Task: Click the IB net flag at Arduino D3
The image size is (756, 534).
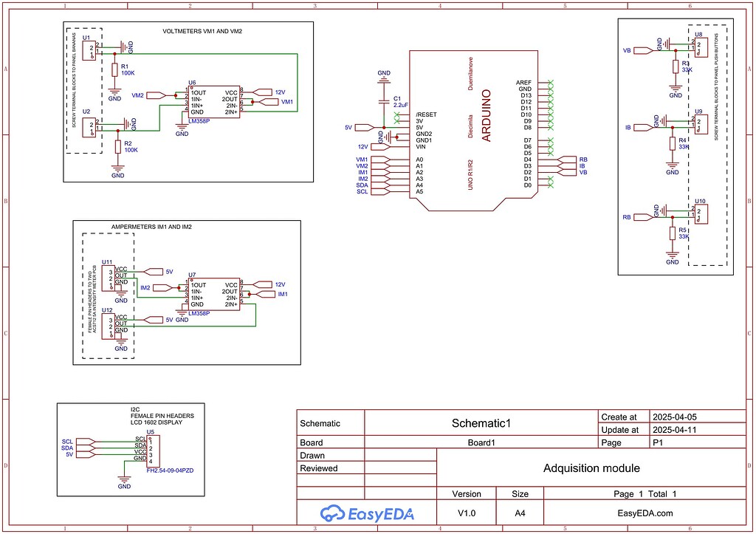Action: coord(567,166)
